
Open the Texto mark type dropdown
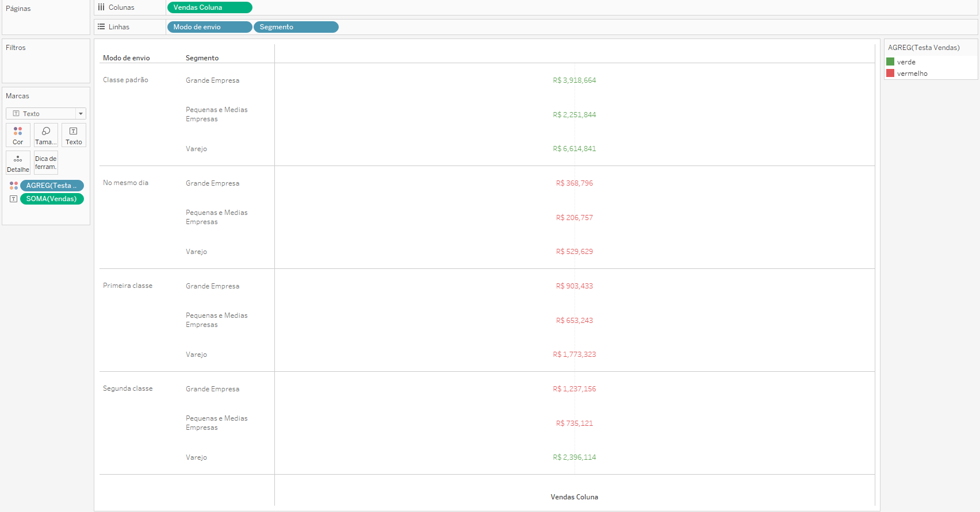46,114
